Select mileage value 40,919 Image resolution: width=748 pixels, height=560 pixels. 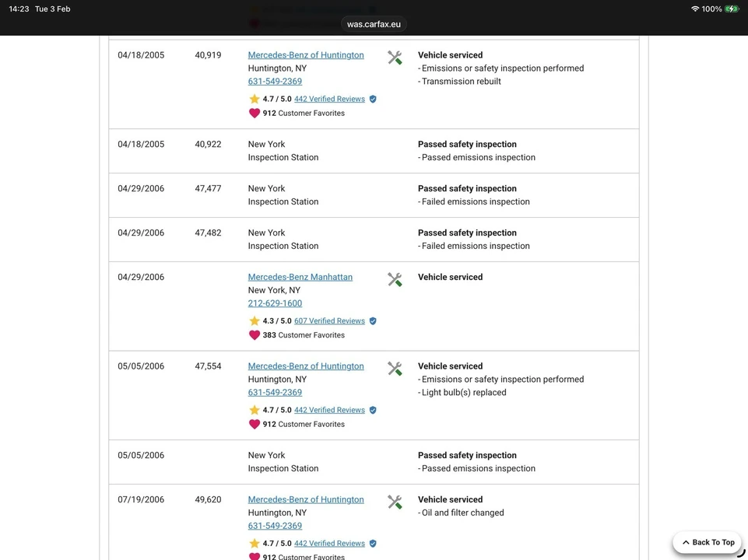(x=208, y=55)
